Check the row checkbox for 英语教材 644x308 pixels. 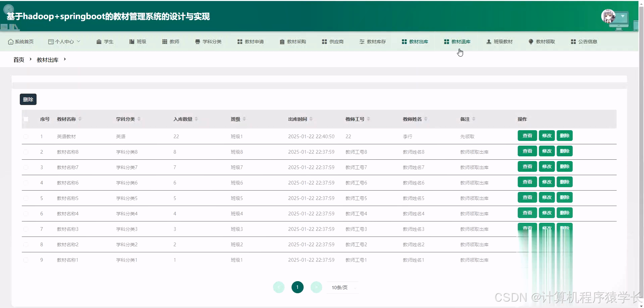[x=26, y=136]
